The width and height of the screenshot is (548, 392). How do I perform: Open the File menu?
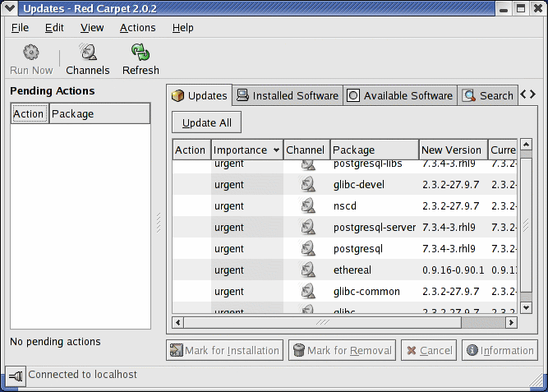(x=20, y=28)
